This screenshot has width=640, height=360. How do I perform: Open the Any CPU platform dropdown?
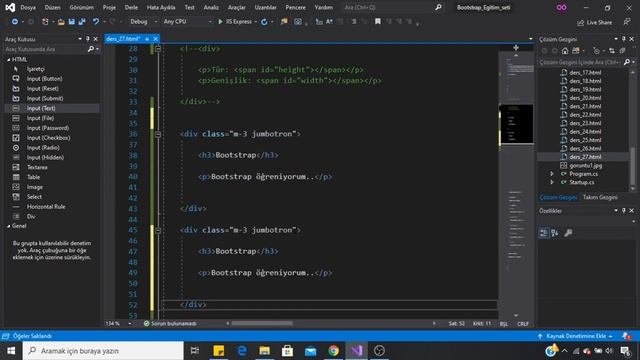(187, 22)
